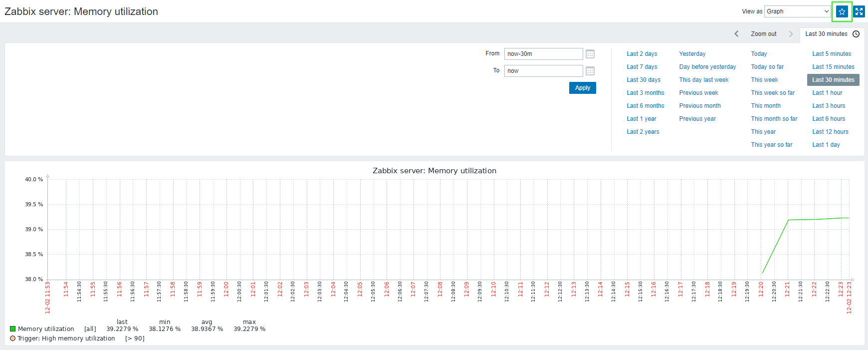This screenshot has width=868, height=350.
Task: Select Previous week range
Action: (x=698, y=93)
